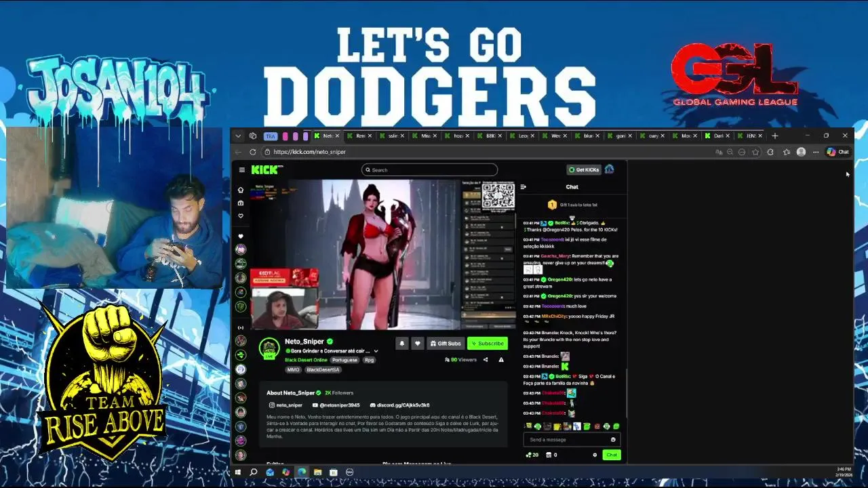Click the KICKs balance showing 20
This screenshot has width=868, height=488.
[x=532, y=455]
